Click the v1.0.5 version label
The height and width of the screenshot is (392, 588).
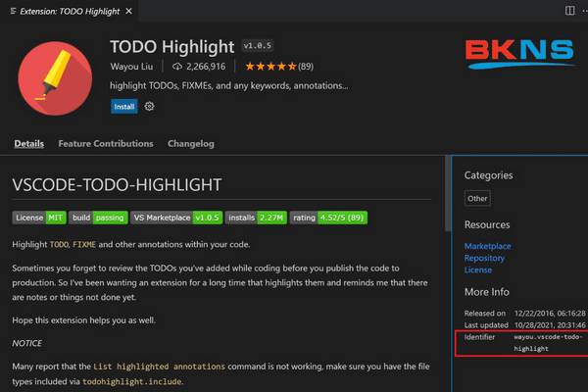point(257,46)
